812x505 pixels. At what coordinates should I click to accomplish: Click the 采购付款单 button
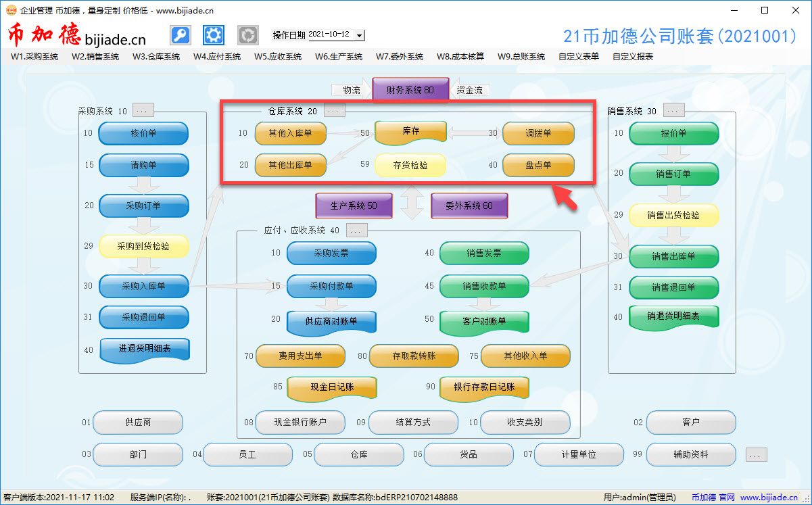[331, 286]
